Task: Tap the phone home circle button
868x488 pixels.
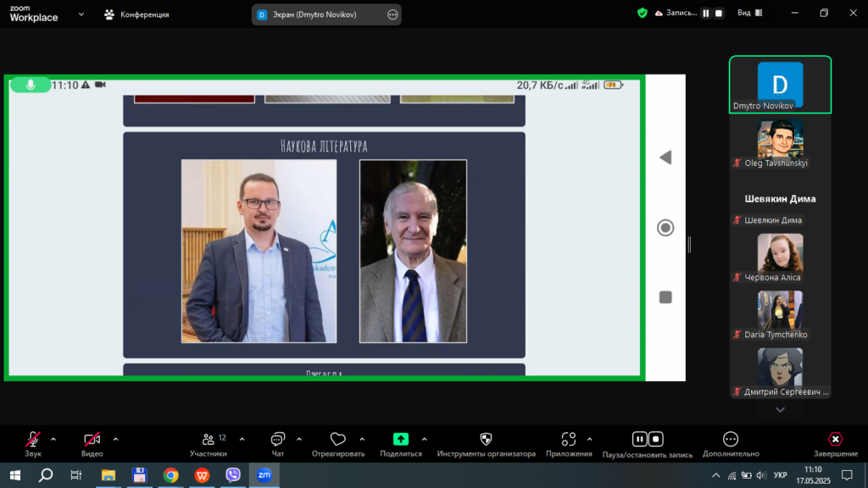Action: click(x=665, y=228)
